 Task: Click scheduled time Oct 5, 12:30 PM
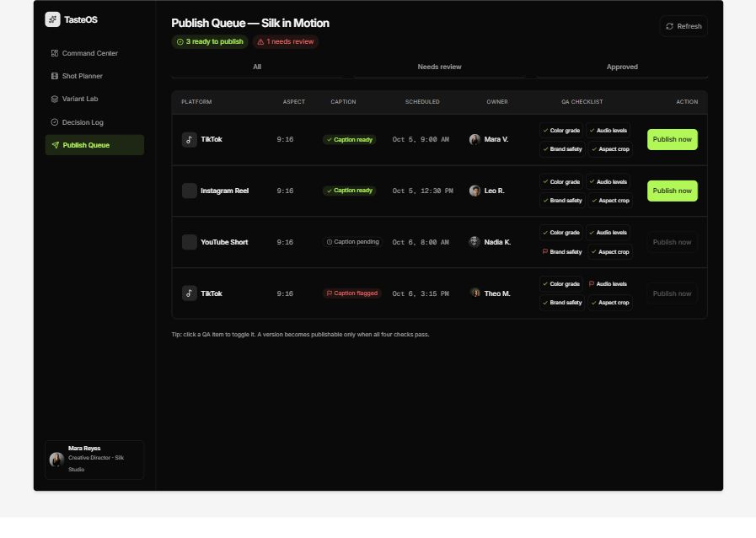coord(422,191)
